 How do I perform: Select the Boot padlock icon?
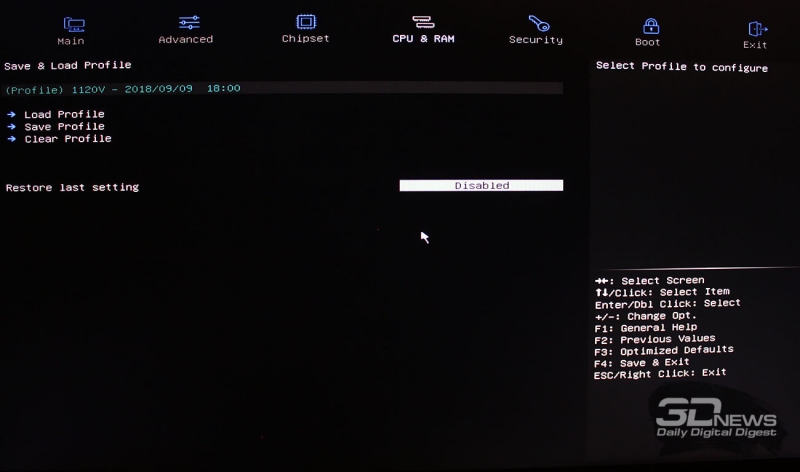click(x=650, y=25)
